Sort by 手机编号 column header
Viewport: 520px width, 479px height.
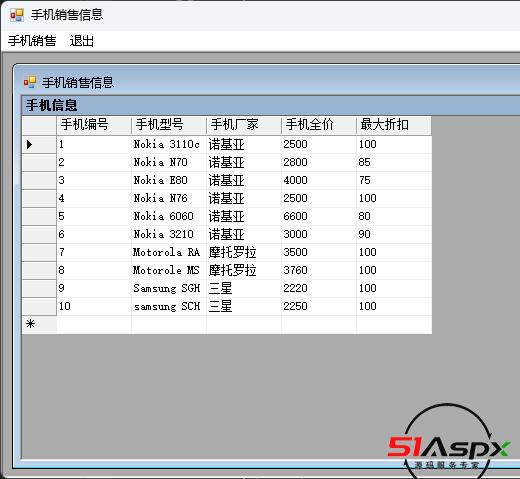94,125
